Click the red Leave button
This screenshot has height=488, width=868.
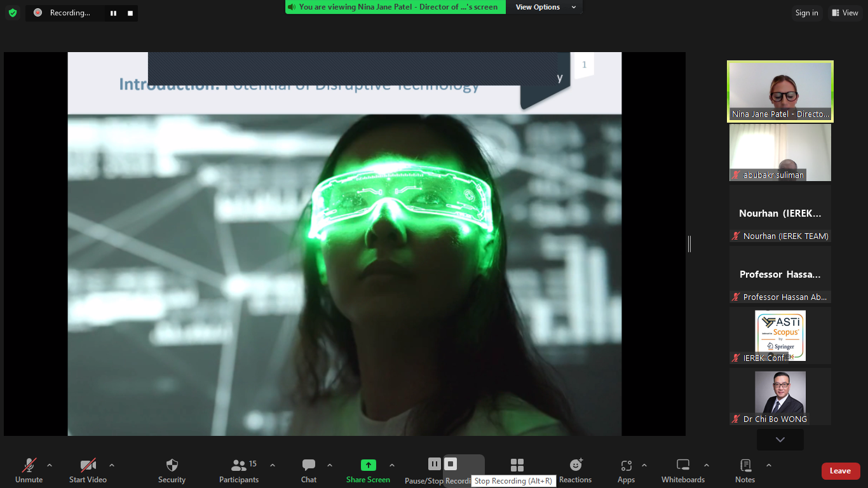(840, 471)
